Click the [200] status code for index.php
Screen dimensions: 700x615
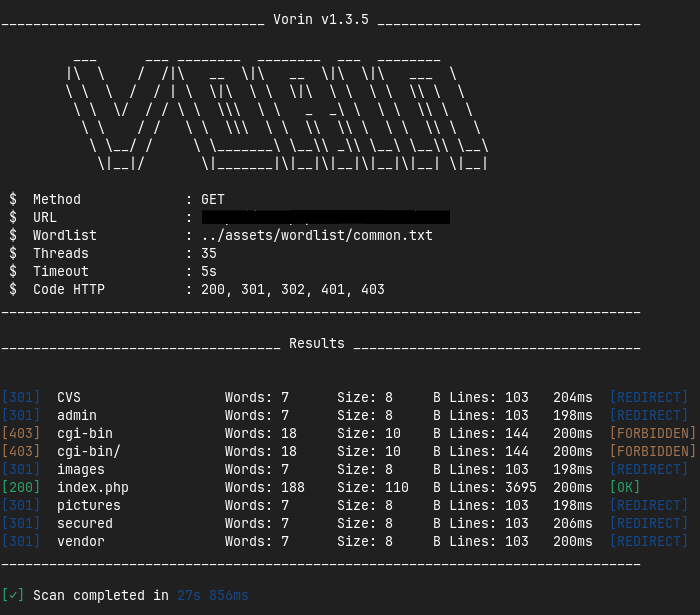point(21,487)
